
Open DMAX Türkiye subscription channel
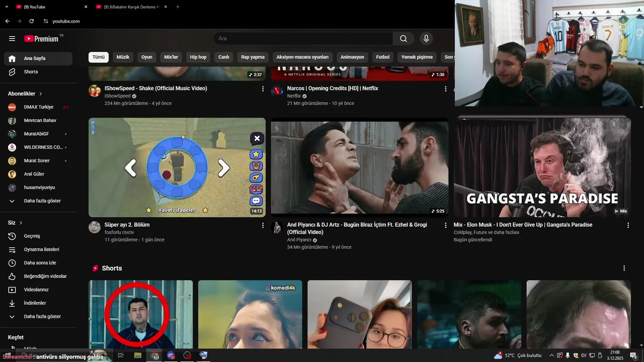click(x=38, y=107)
